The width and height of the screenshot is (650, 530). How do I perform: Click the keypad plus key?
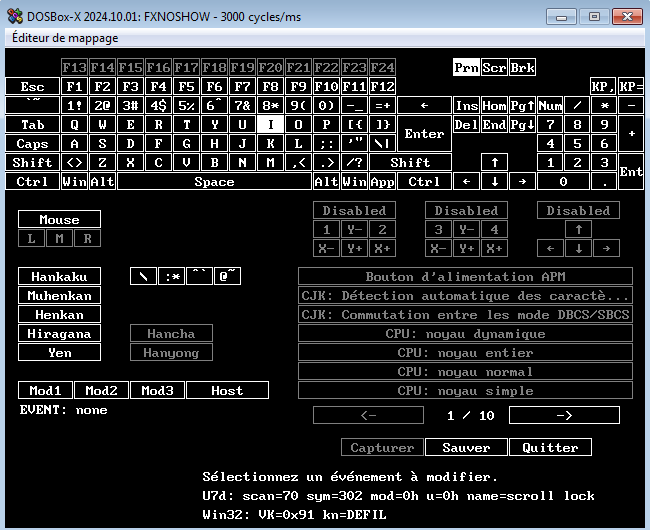click(x=631, y=134)
